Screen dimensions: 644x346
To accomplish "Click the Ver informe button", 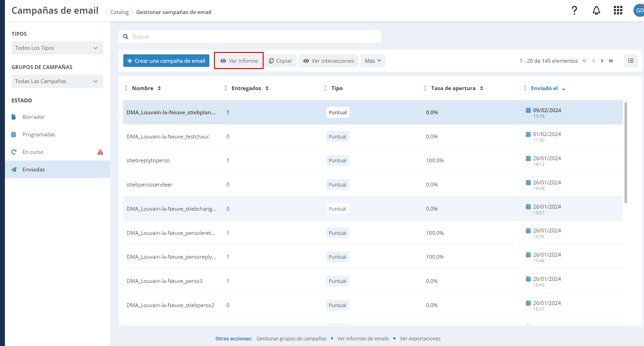I will 239,61.
